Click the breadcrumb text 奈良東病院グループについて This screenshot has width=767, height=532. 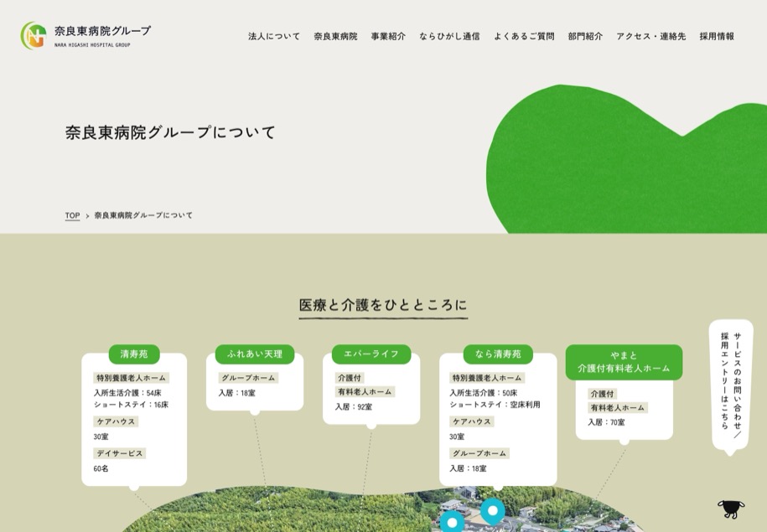pyautogui.click(x=143, y=215)
